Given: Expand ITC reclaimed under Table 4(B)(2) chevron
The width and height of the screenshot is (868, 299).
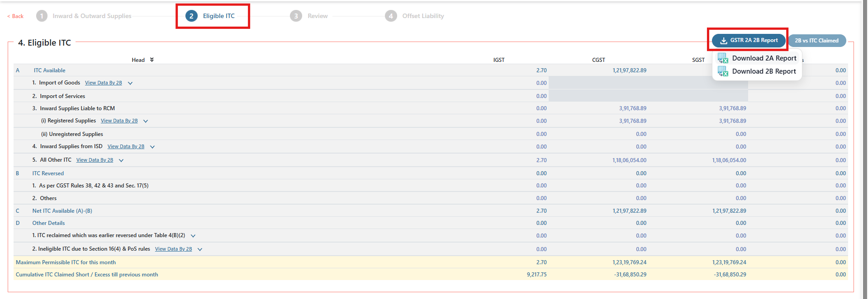Looking at the screenshot, I should coord(193,236).
